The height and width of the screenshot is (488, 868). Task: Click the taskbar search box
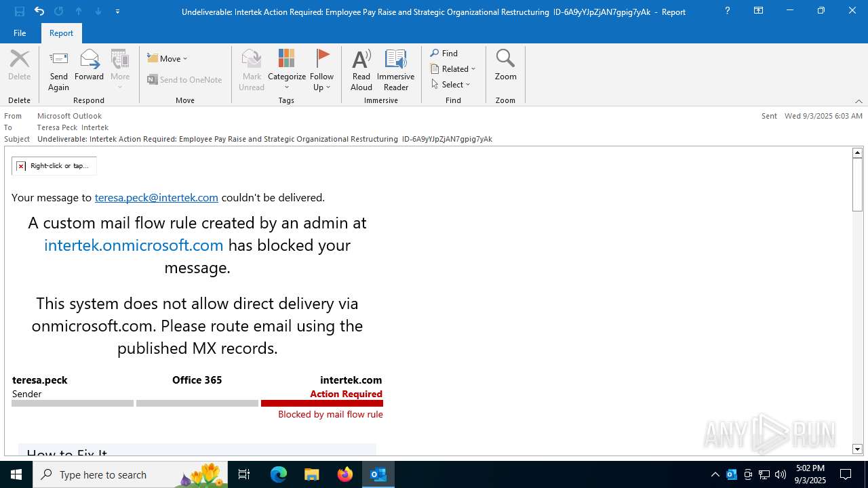coord(131,474)
